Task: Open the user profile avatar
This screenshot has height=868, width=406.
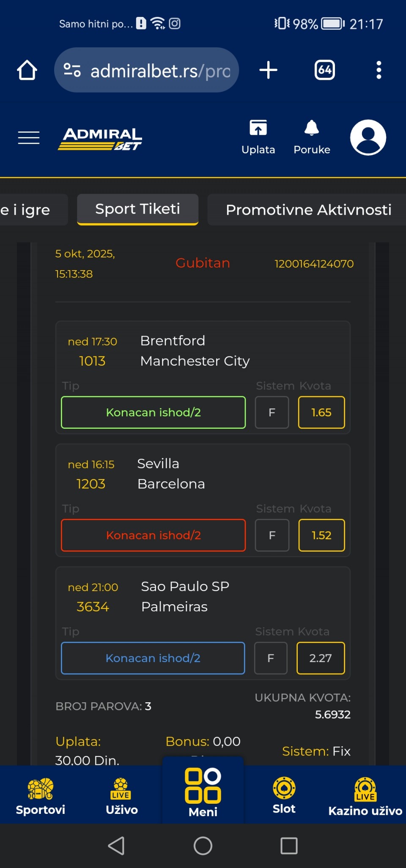Action: (x=368, y=137)
